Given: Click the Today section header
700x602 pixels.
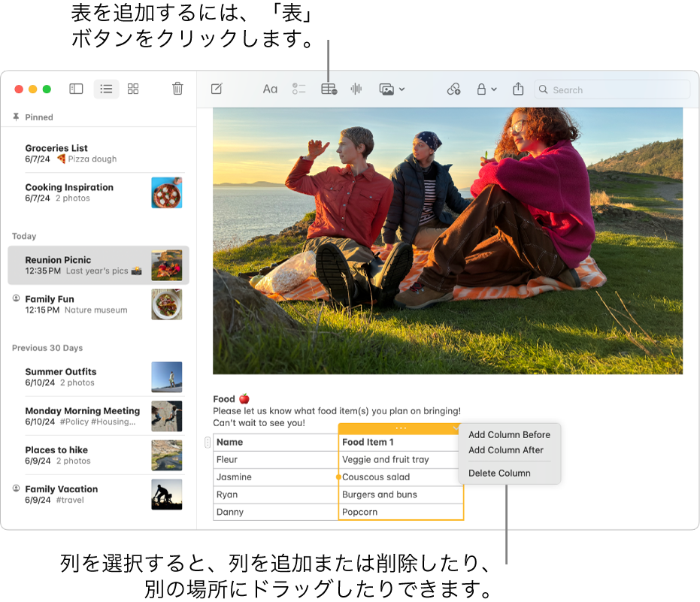Looking at the screenshot, I should (24, 236).
